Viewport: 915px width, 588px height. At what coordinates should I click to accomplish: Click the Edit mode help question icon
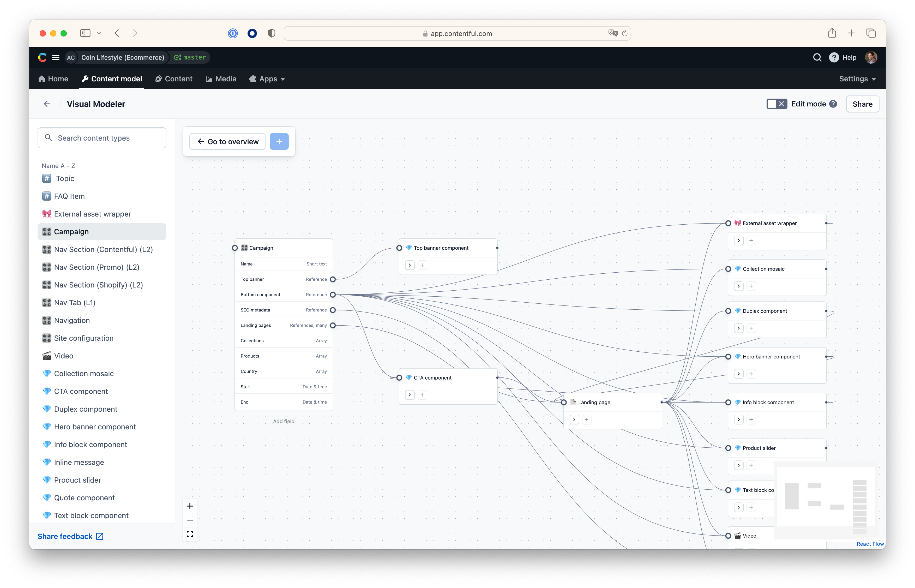833,104
